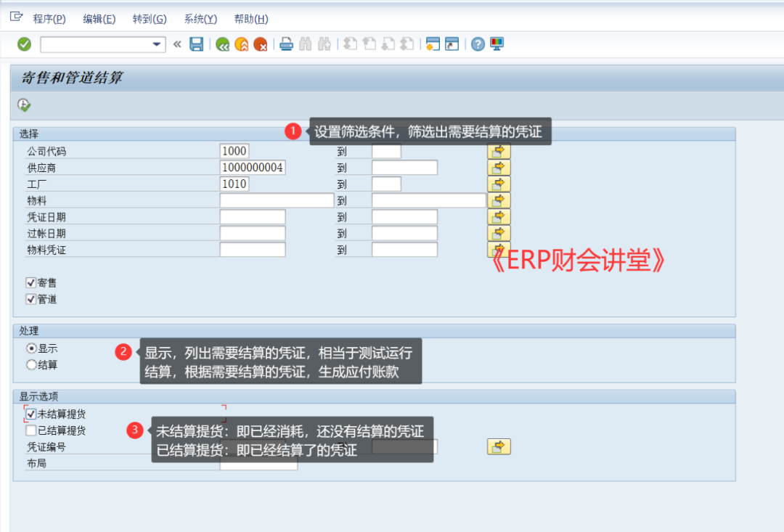Open multiple selection for 物料
The image size is (784, 532).
[x=499, y=200]
